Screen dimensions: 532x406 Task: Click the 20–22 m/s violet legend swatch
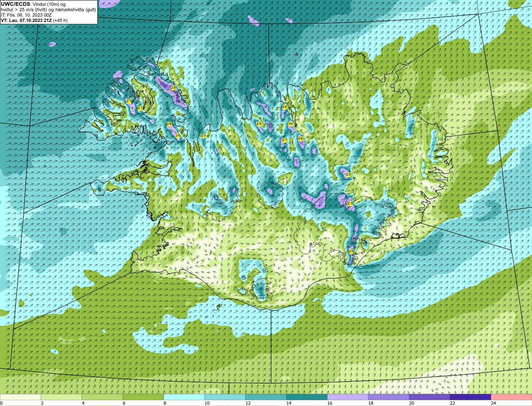pos(430,397)
